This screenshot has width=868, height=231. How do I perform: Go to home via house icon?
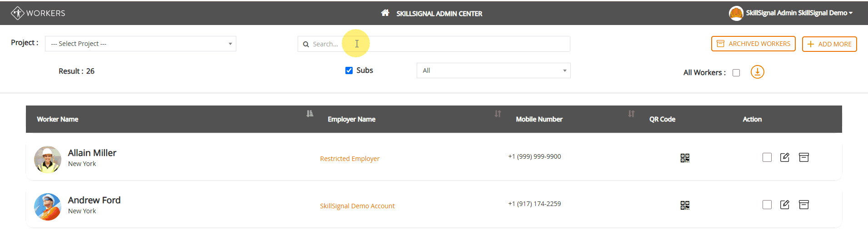point(385,13)
